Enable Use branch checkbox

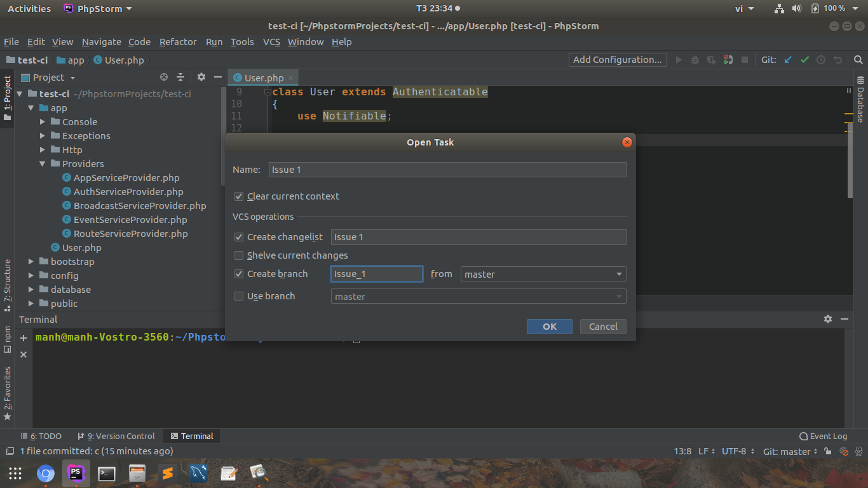click(239, 296)
